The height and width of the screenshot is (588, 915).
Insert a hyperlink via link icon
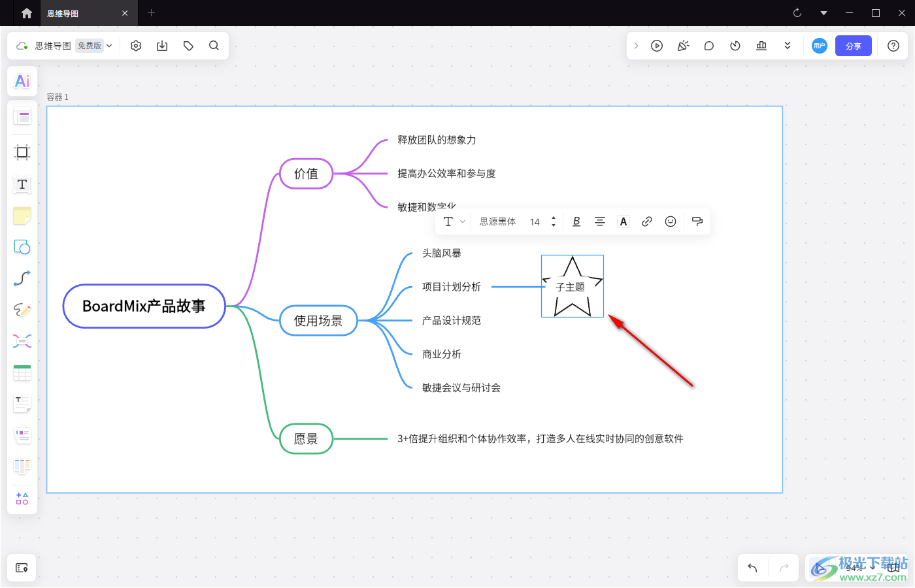[x=647, y=221]
